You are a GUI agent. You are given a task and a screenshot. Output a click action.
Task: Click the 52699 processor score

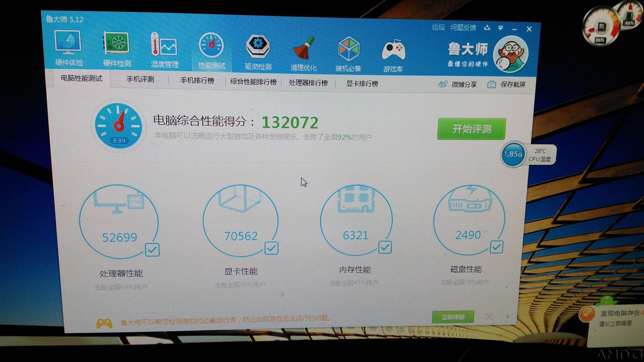[x=119, y=237]
